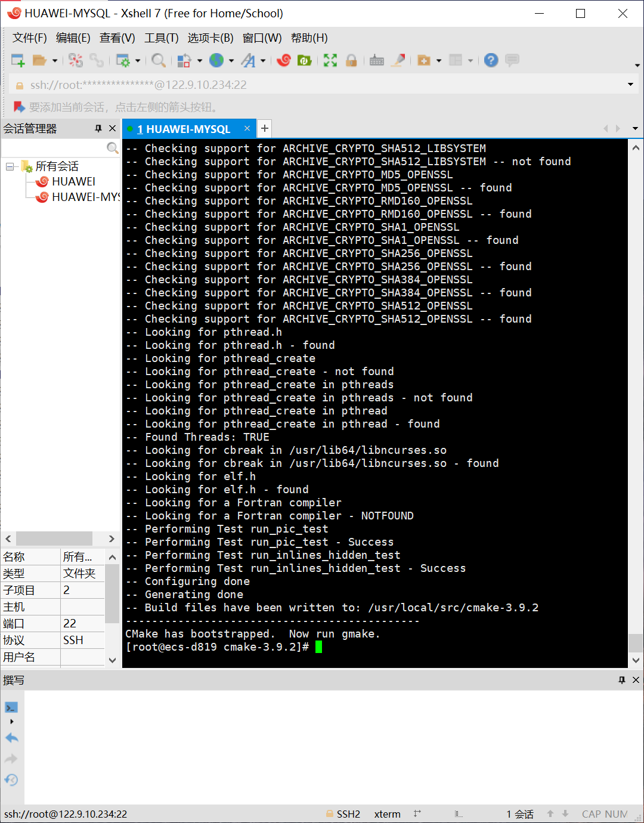Click the chat feedback bubble icon
Viewport: 644px width, 823px height.
(512, 60)
